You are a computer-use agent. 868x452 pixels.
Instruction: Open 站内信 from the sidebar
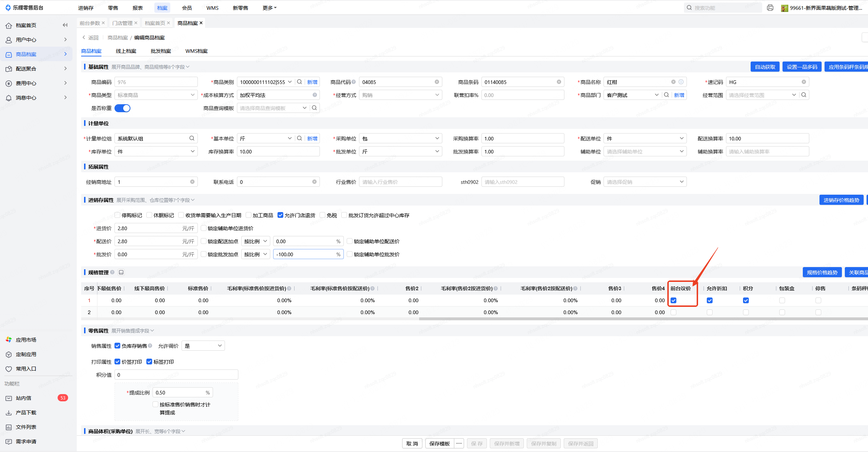tap(24, 398)
